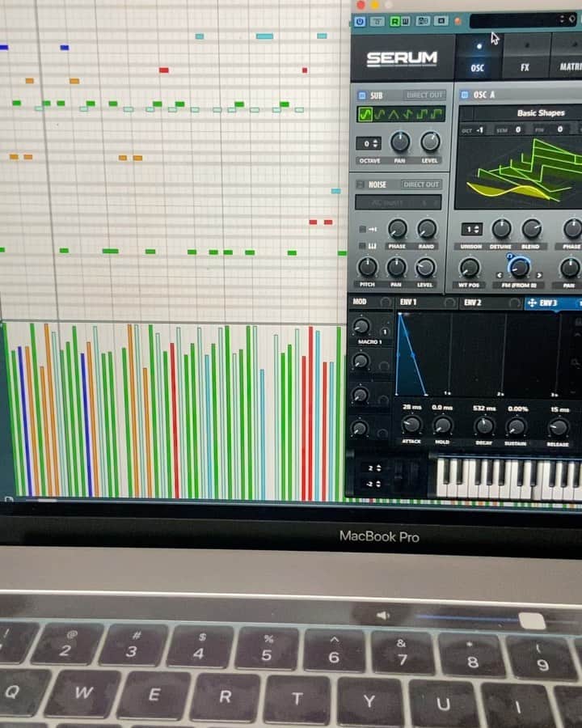This screenshot has height=728, width=582.
Task: Click the first red note in piano roll
Action: (x=164, y=70)
